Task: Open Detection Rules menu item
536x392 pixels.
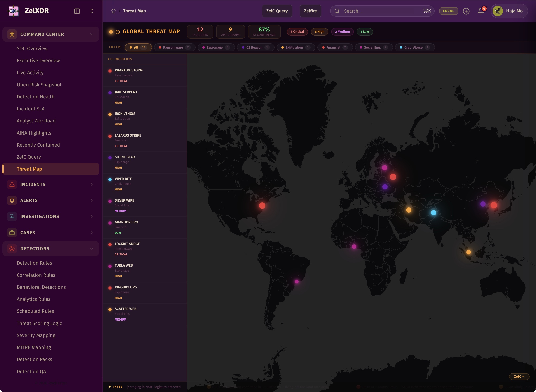Action: coord(34,263)
